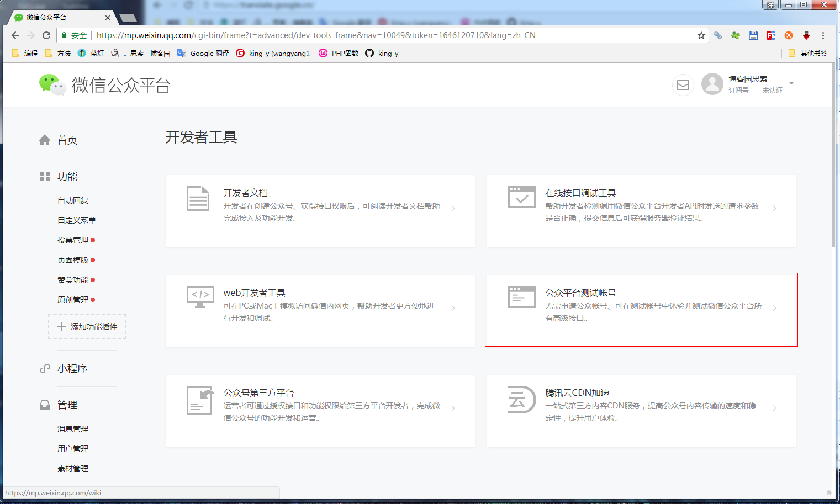Click the grid icon beside 功能
Image resolution: width=840 pixels, height=504 pixels.
pyautogui.click(x=45, y=177)
